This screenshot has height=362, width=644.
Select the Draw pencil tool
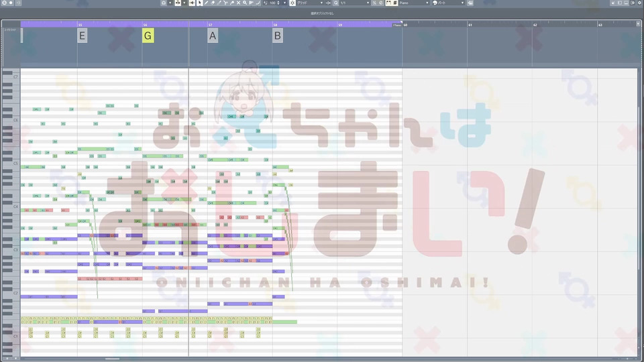point(206,3)
